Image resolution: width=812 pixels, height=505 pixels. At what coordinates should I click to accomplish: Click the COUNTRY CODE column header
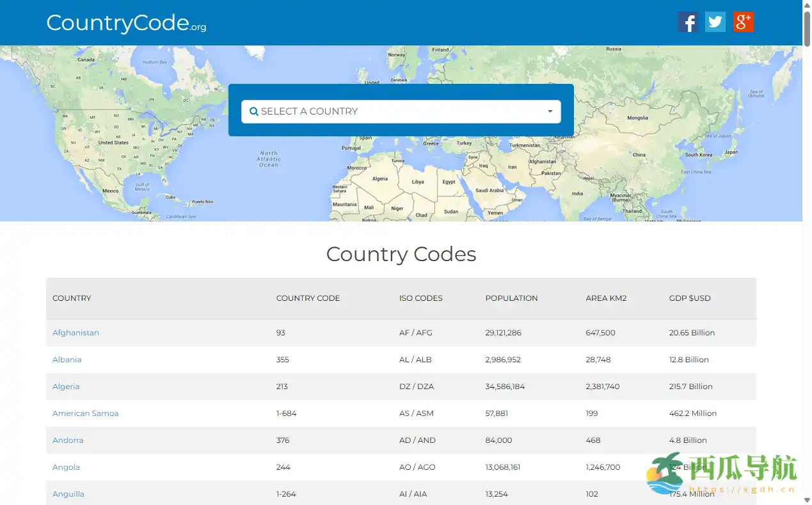[308, 298]
